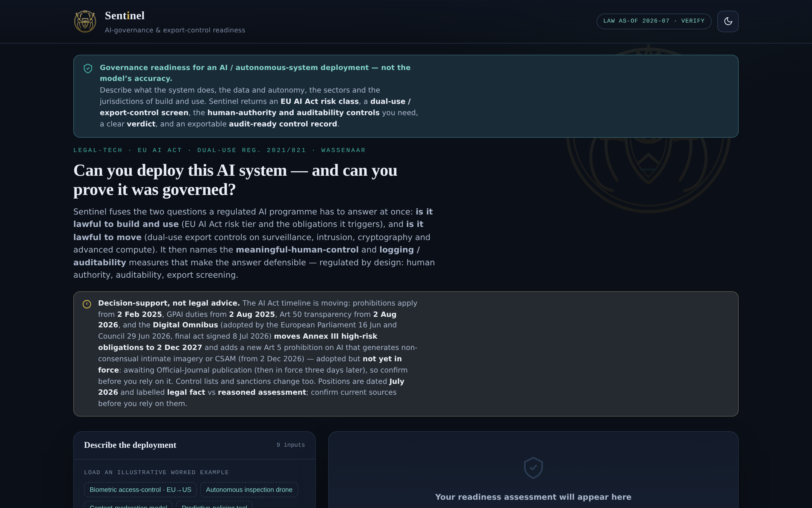Screen dimensions: 812x508
Task: Click the 'LOAD AN ILLUSTRATIVE WORKED EXAMPLE' label
Action: [156, 472]
